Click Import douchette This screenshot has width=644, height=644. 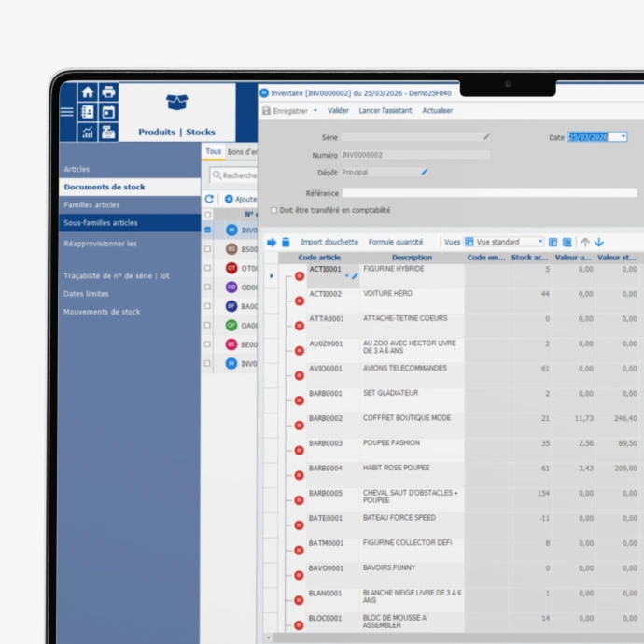tap(329, 242)
